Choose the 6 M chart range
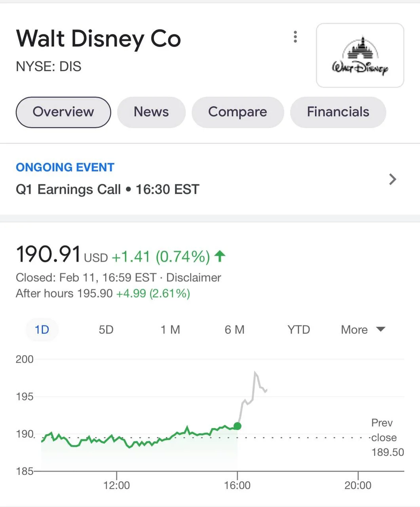The image size is (420, 507). [x=234, y=330]
